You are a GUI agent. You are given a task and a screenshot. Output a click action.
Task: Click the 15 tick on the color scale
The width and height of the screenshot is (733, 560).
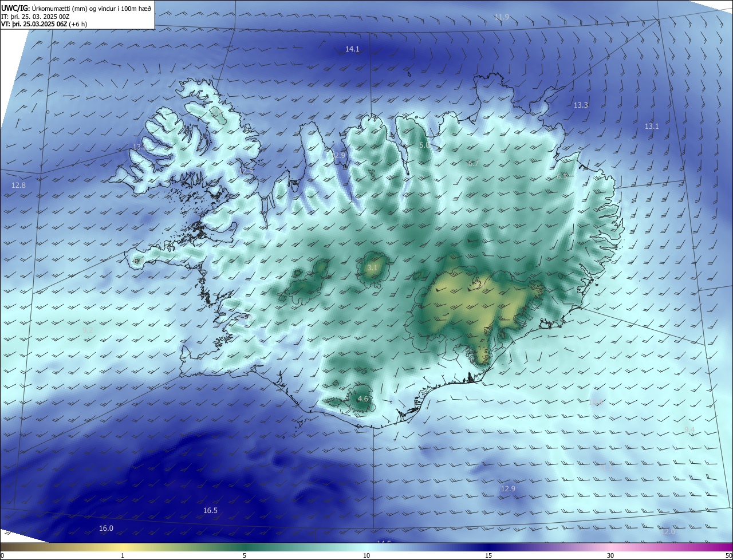pos(488,555)
